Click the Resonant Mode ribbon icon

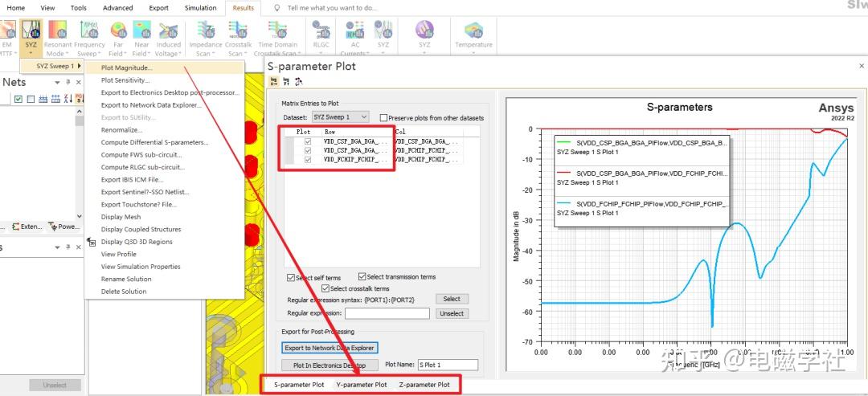[58, 30]
